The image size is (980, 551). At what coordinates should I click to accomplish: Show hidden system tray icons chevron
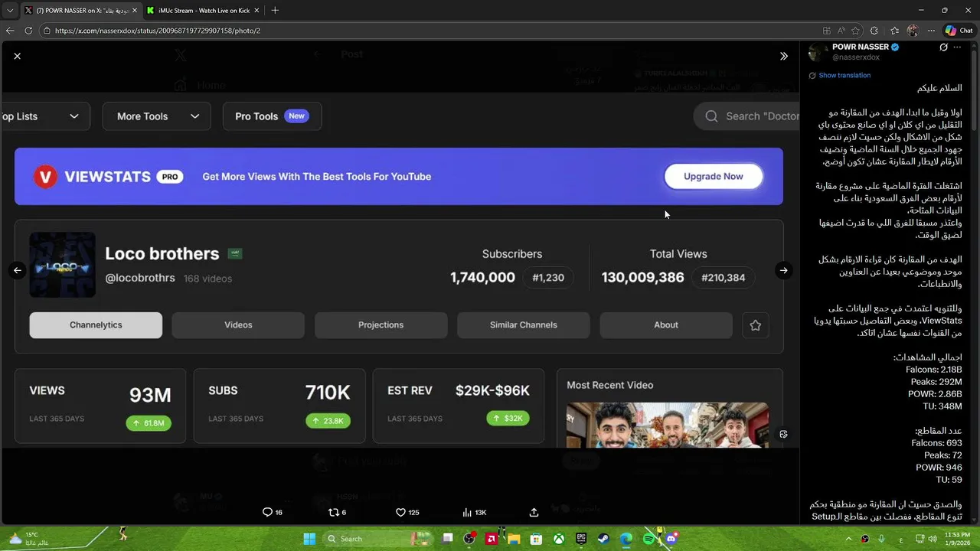click(x=848, y=539)
